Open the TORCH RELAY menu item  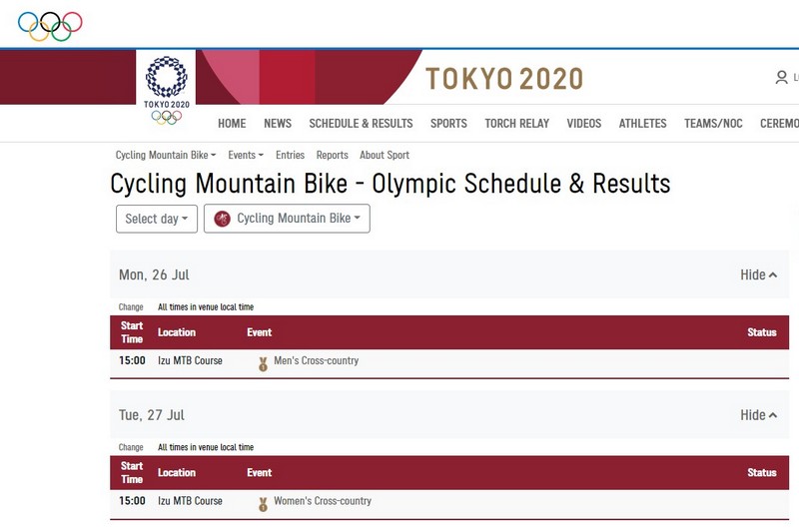click(x=516, y=124)
